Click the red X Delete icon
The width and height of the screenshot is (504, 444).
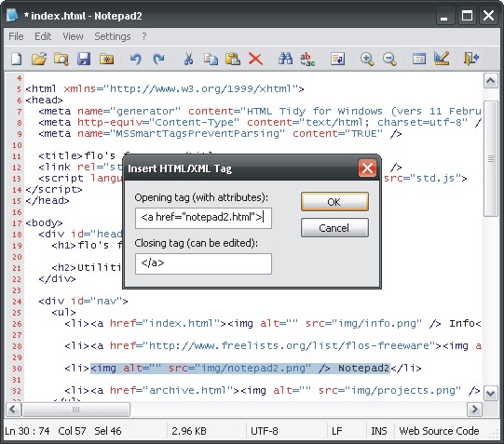tap(255, 59)
